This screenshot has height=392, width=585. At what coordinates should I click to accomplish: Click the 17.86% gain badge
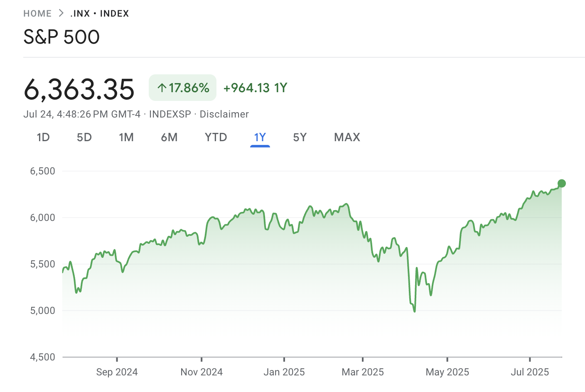183,88
